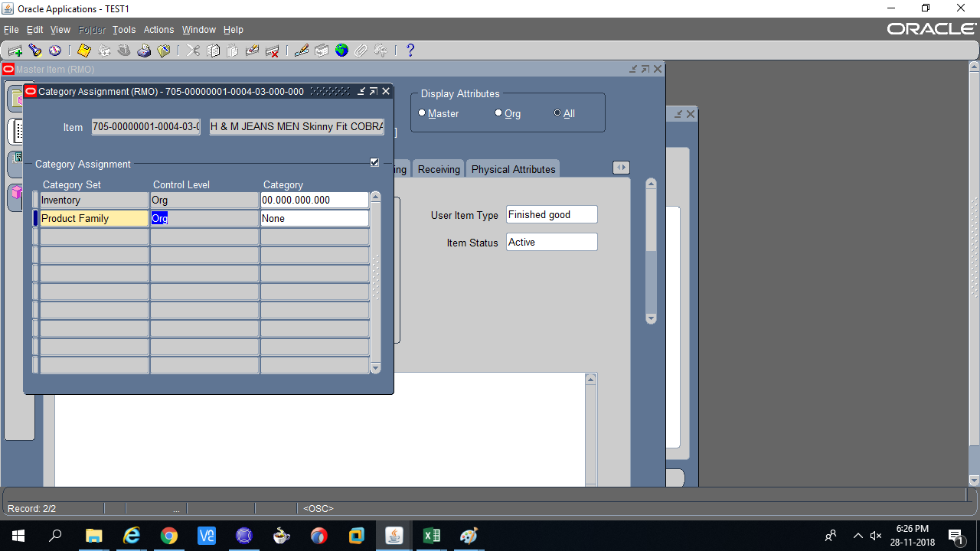Delete the record via the red X icon
This screenshot has height=551, width=980.
[x=271, y=50]
